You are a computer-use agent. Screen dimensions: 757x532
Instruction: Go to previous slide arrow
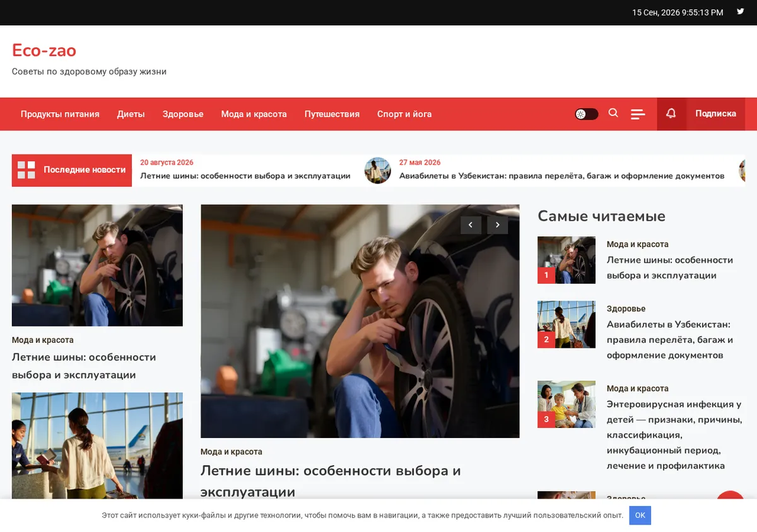pos(471,225)
